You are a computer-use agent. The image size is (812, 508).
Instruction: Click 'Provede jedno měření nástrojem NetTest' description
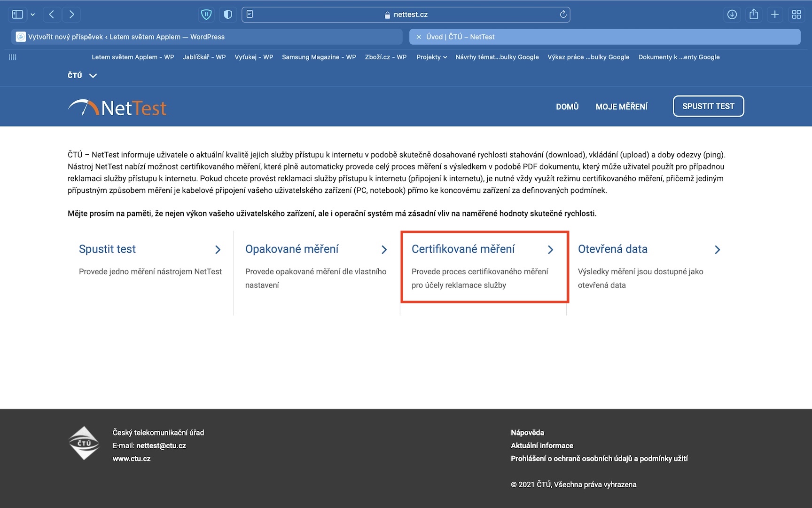point(150,271)
